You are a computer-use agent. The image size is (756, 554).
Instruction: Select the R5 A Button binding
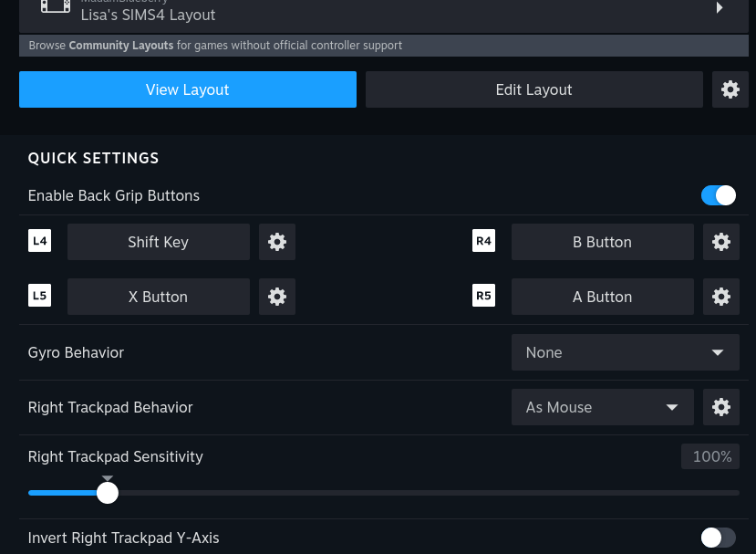click(x=602, y=297)
